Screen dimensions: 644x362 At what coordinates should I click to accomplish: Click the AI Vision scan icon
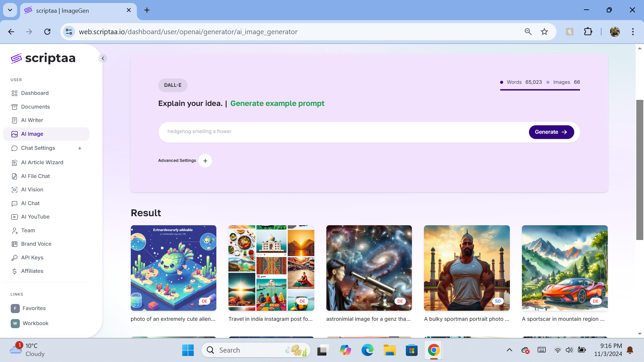[x=14, y=190]
